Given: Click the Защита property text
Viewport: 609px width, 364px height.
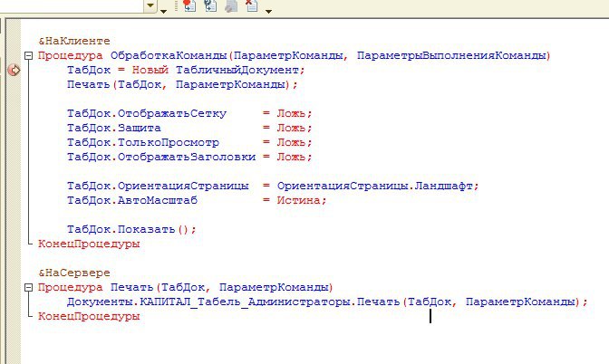Looking at the screenshot, I should [139, 128].
